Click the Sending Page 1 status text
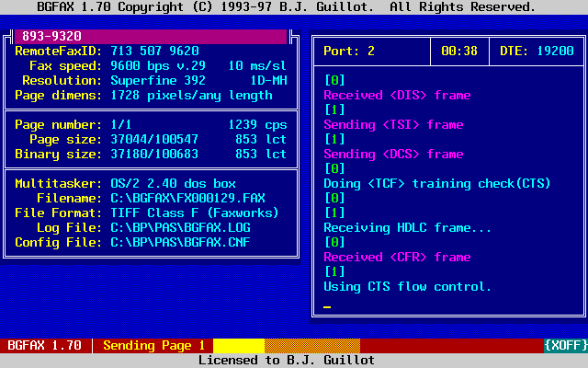This screenshot has width=588, height=368. tap(154, 346)
